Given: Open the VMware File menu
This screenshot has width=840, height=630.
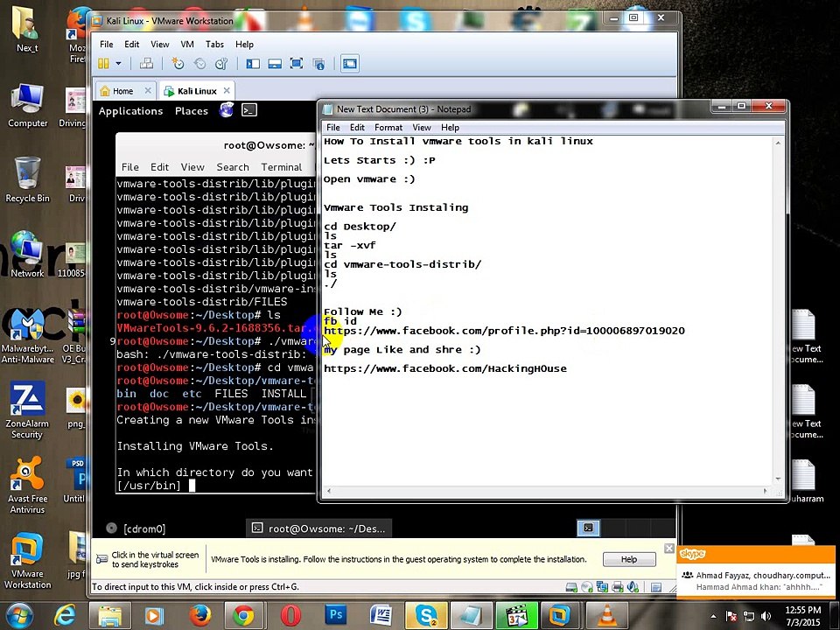Looking at the screenshot, I should pos(106,45).
